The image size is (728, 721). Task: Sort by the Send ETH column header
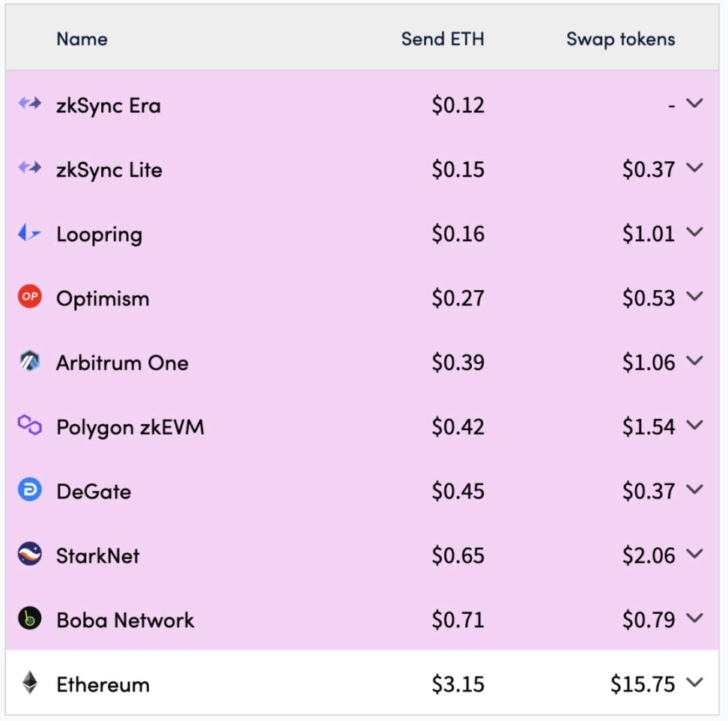[443, 39]
